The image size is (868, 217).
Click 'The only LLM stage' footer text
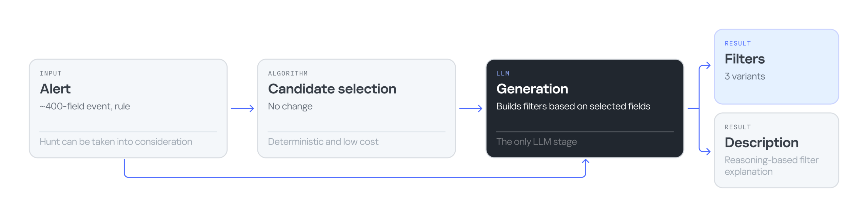tap(536, 142)
